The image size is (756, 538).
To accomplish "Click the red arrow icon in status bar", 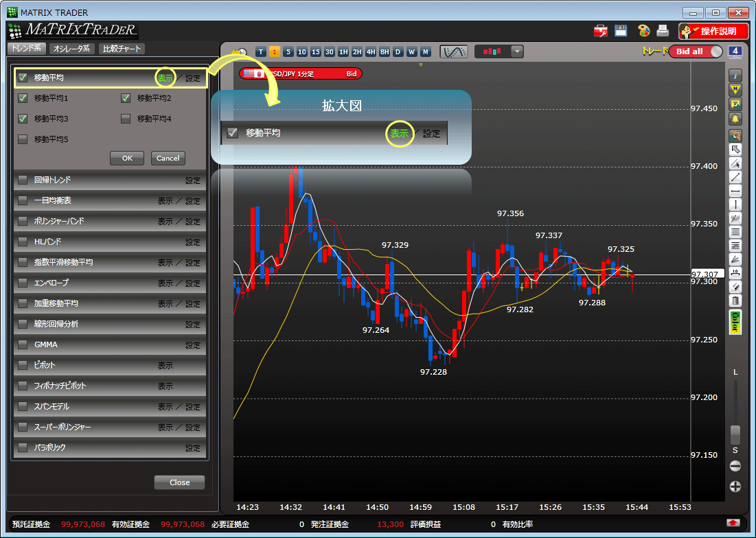I will point(733,523).
